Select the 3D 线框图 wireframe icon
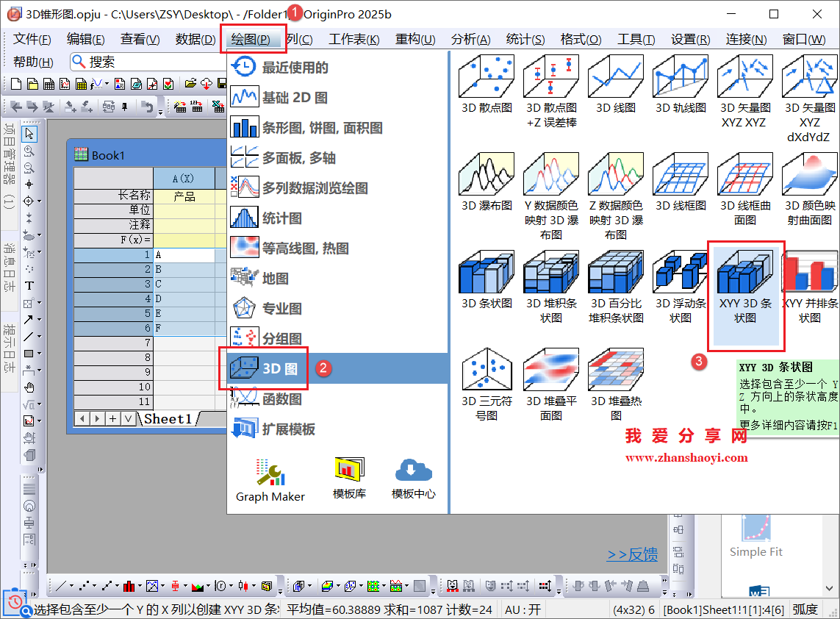Viewport: 840px width, 619px height. tap(680, 176)
